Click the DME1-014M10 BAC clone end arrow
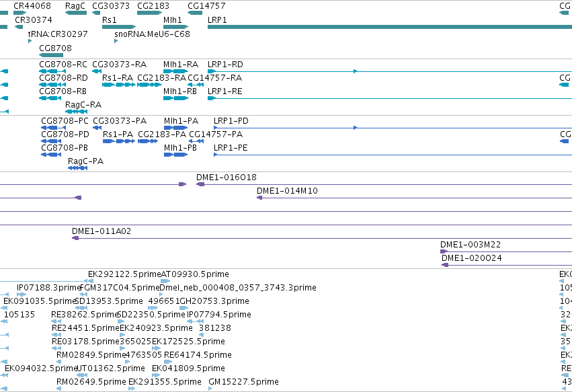572x392 pixels. coord(259,198)
